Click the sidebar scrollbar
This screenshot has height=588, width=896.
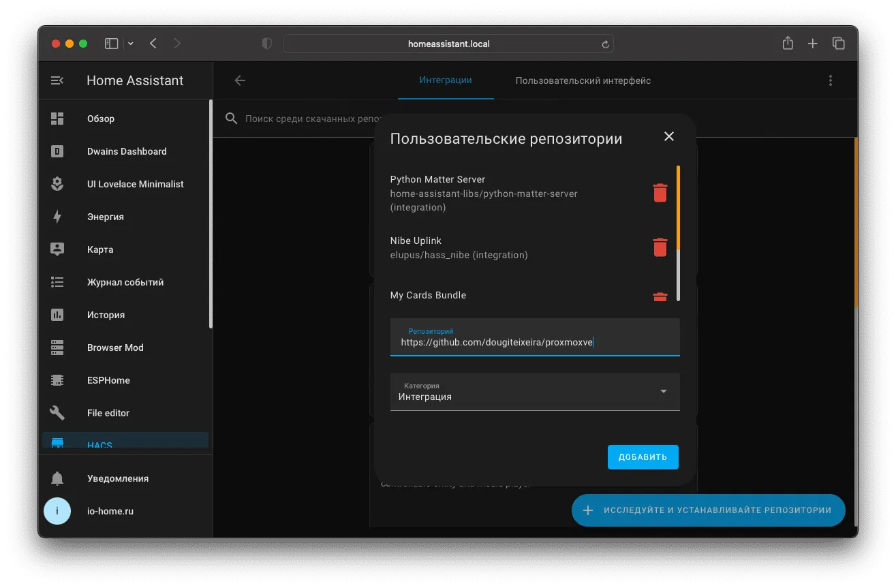(211, 214)
